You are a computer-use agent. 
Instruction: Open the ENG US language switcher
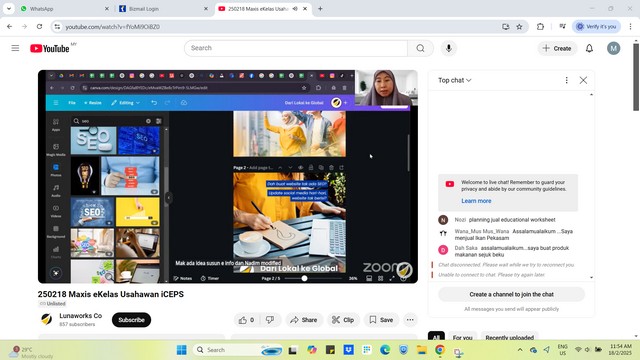[562, 350]
